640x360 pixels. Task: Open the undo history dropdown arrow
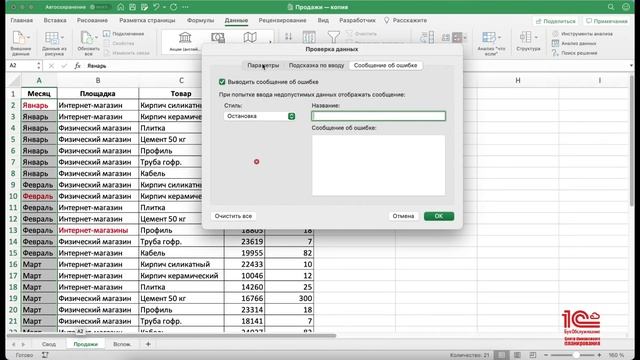click(x=163, y=7)
